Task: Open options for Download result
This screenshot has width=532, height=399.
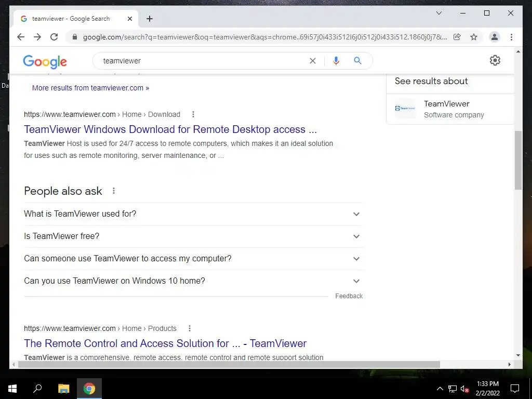Action: 193,114
